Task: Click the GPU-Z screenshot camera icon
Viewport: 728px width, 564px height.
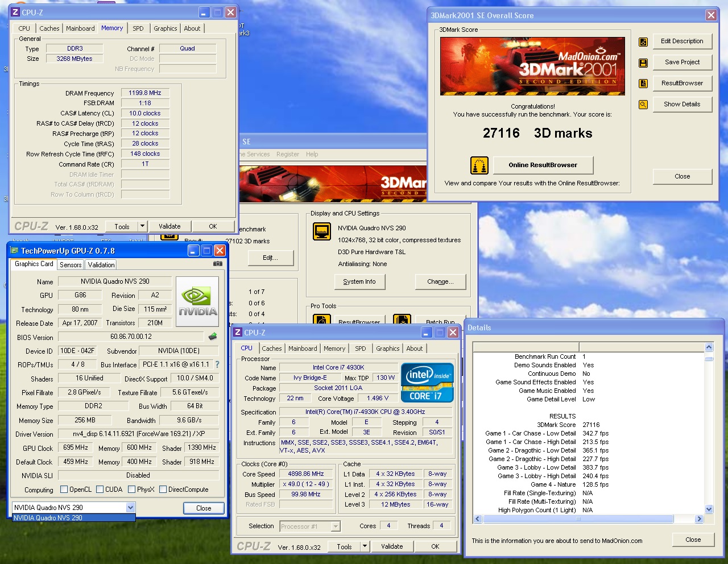Action: click(x=218, y=264)
